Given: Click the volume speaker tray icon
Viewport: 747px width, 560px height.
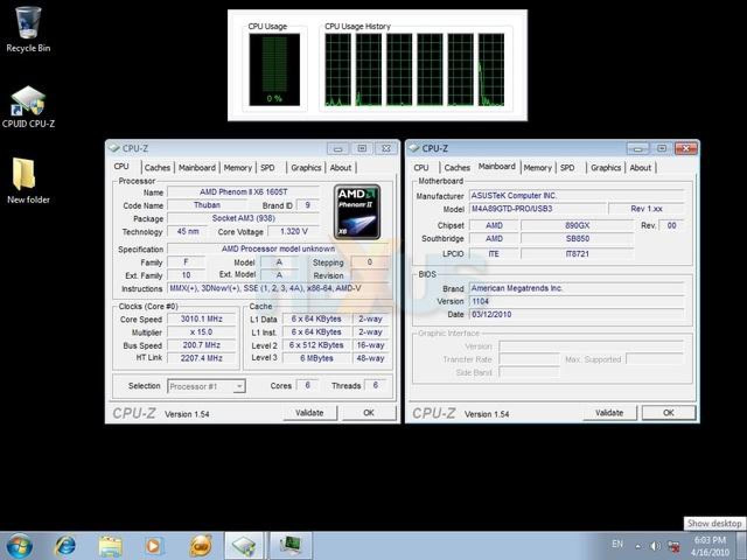Looking at the screenshot, I should (655, 546).
